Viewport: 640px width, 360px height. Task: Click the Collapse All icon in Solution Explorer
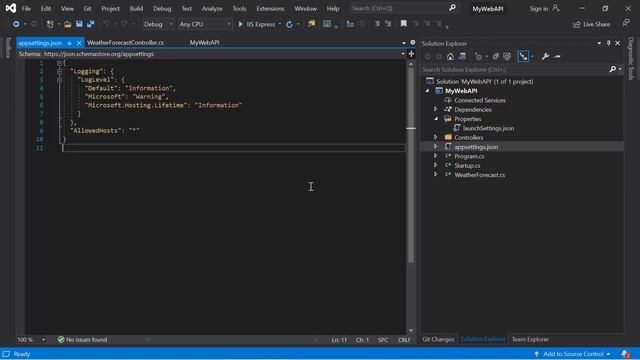click(x=496, y=56)
